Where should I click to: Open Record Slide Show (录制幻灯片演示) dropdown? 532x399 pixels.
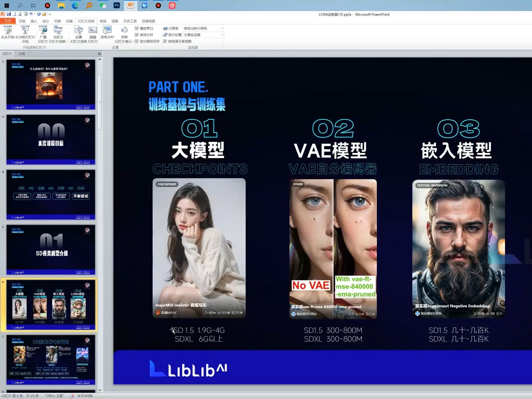tap(124, 34)
